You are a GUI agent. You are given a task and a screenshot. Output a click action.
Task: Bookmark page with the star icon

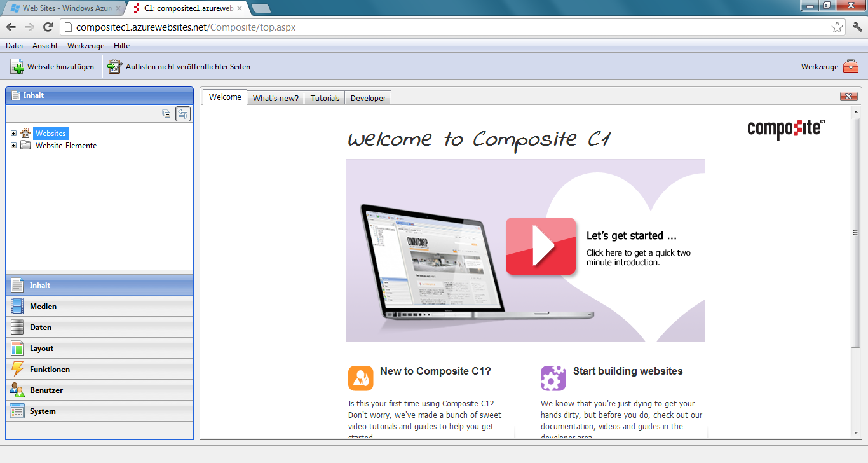[837, 27]
